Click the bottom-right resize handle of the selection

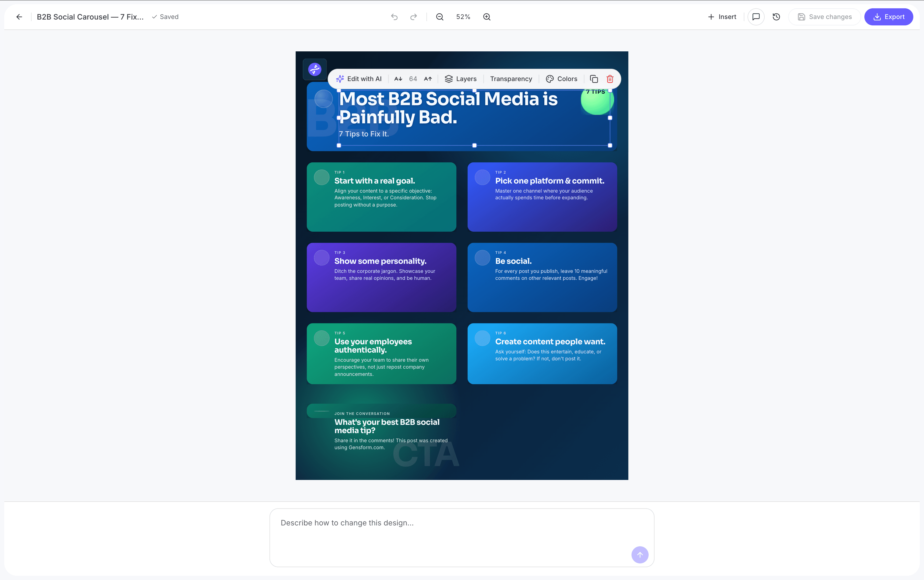click(x=610, y=145)
